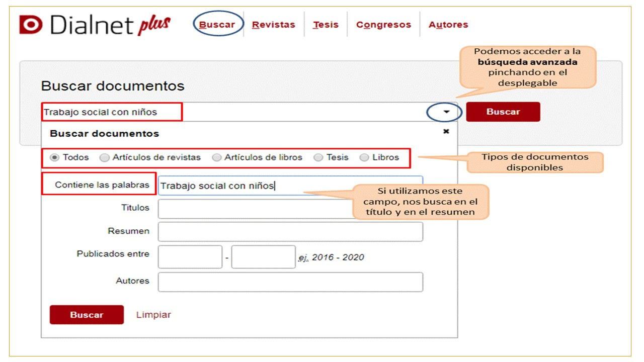Select the Tesis document type radio
Image resolution: width=644 pixels, height=362 pixels.
tap(318, 158)
